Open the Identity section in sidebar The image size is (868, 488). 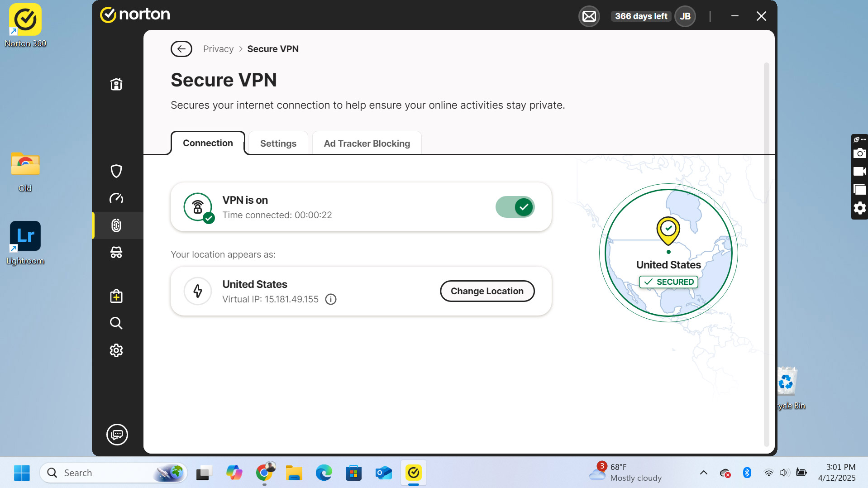point(116,253)
